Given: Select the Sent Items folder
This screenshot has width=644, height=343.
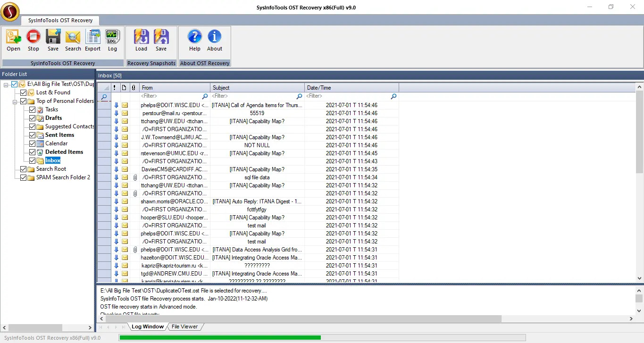Looking at the screenshot, I should pos(59,135).
